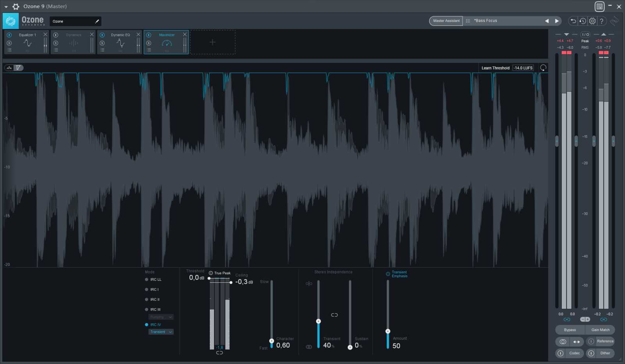Edit the -14.0 LUFS target field

pos(523,68)
